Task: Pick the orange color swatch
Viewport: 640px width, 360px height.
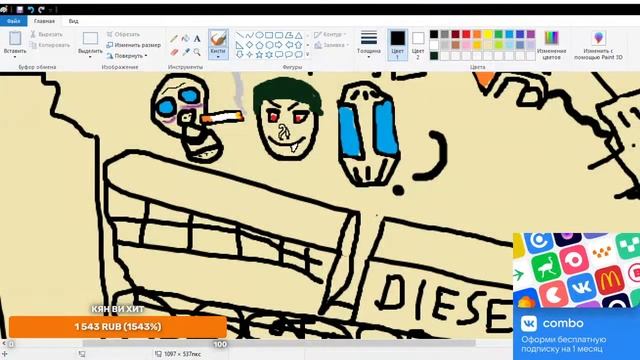Action: pos(477,34)
